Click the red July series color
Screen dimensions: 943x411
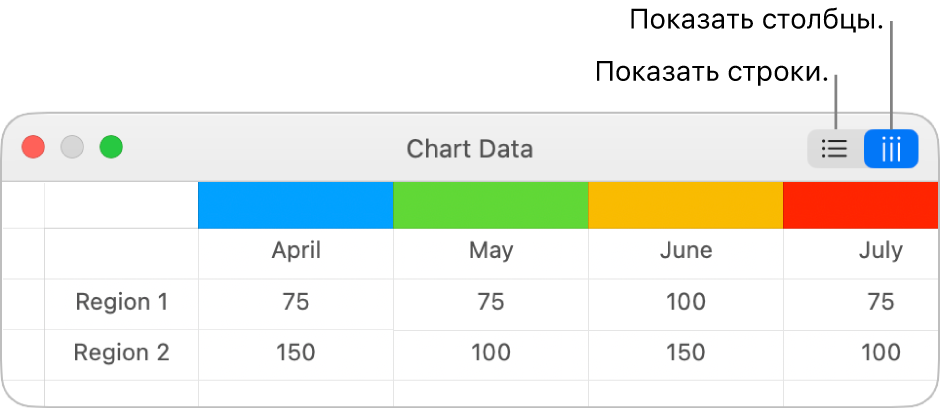(862, 205)
